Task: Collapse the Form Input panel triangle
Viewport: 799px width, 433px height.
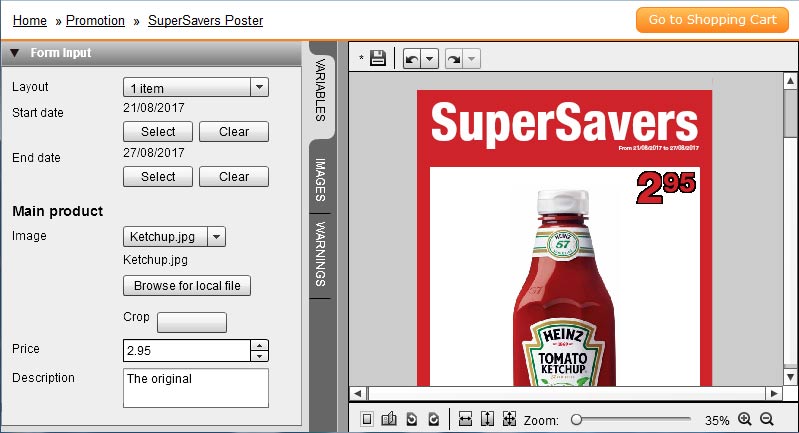Action: tap(14, 53)
